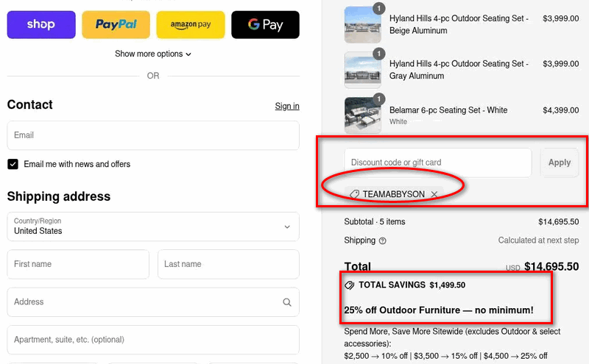Click the Sign in link
The height and width of the screenshot is (364, 589).
pos(287,106)
